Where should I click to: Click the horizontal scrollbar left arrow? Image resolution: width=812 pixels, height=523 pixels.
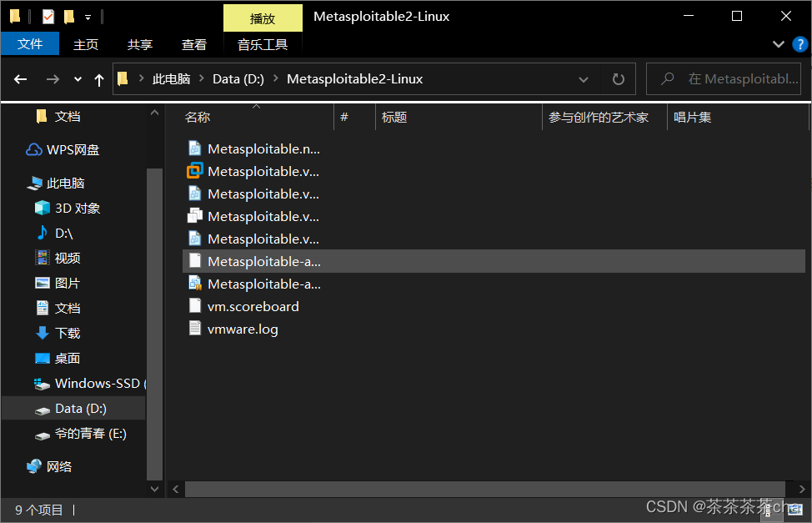click(x=176, y=489)
